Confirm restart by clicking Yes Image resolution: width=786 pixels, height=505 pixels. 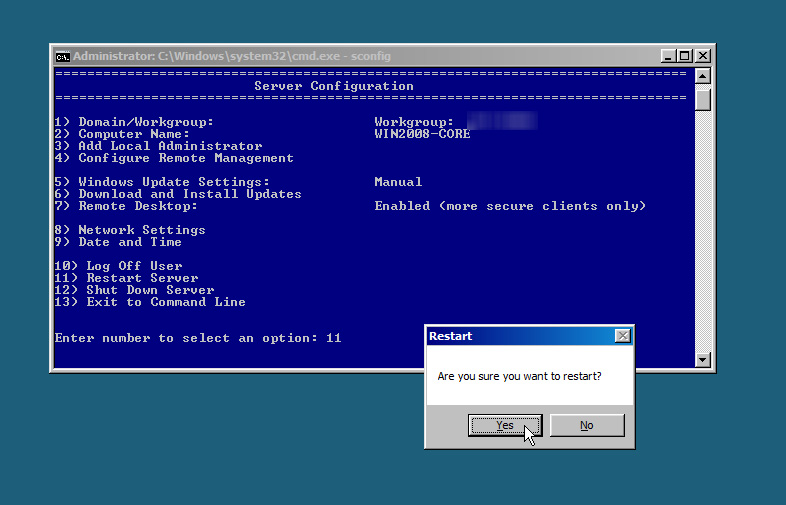[505, 425]
